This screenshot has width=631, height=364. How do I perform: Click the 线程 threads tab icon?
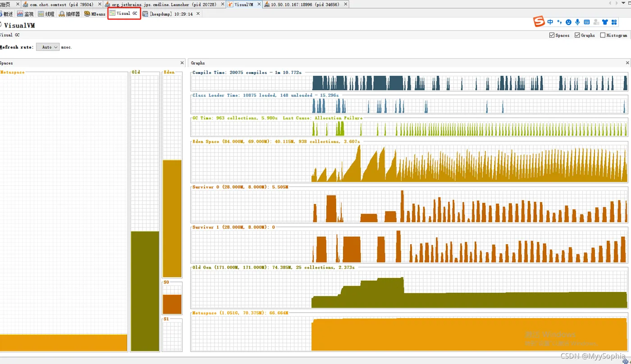tap(41, 14)
